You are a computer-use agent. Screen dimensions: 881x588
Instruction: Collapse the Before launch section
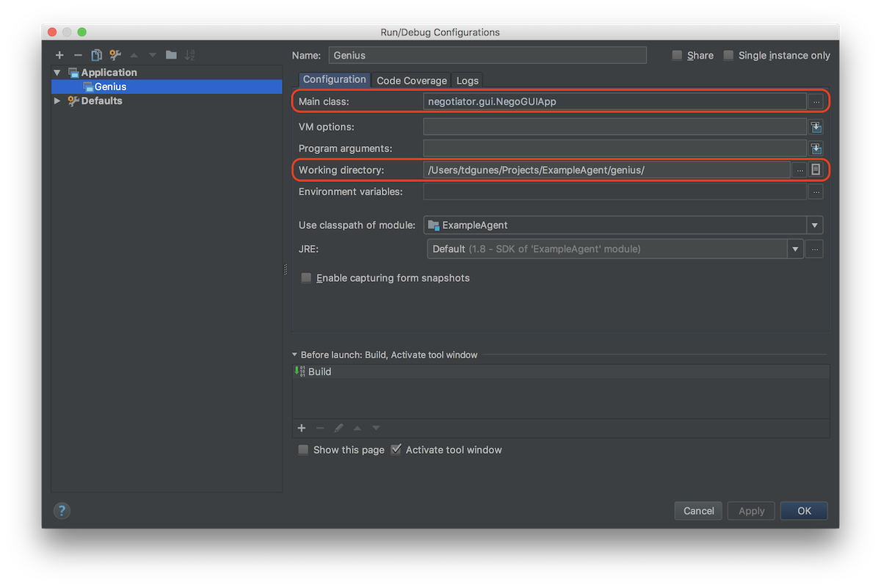tap(295, 355)
